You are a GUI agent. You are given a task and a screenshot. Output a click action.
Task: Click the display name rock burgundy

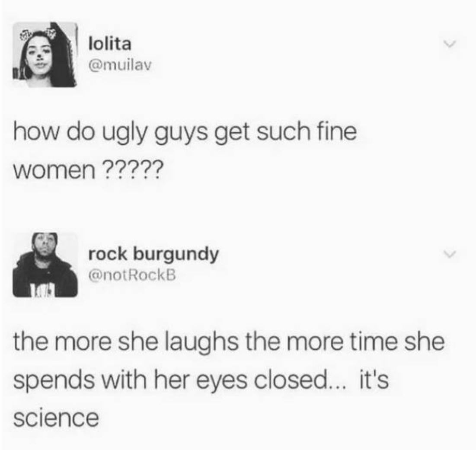(153, 254)
